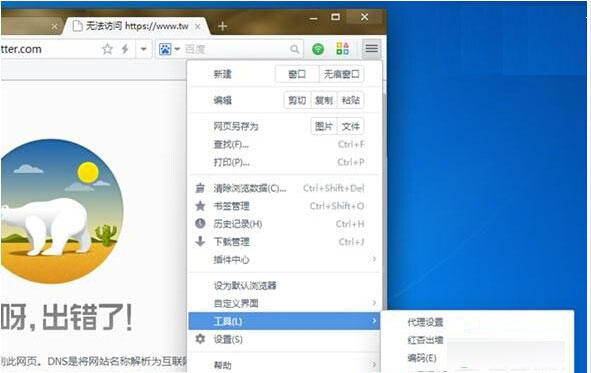Expand the highlighted 工具(L) submenu
The height and width of the screenshot is (373, 591).
(284, 321)
